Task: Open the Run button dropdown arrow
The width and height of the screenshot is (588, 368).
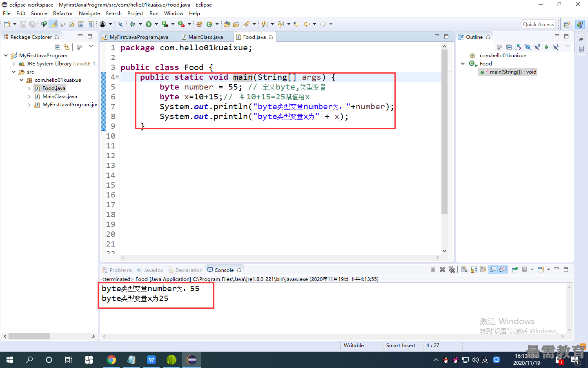Action: (156, 24)
